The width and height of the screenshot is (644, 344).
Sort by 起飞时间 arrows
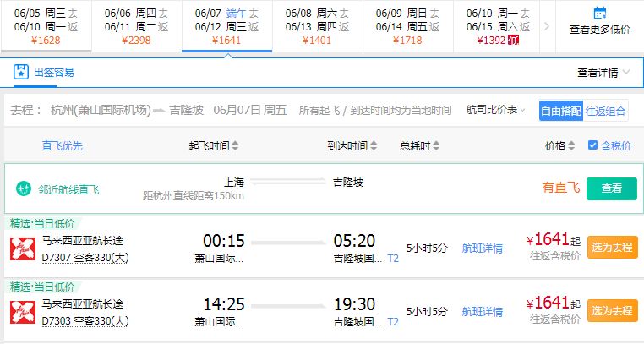tap(235, 145)
